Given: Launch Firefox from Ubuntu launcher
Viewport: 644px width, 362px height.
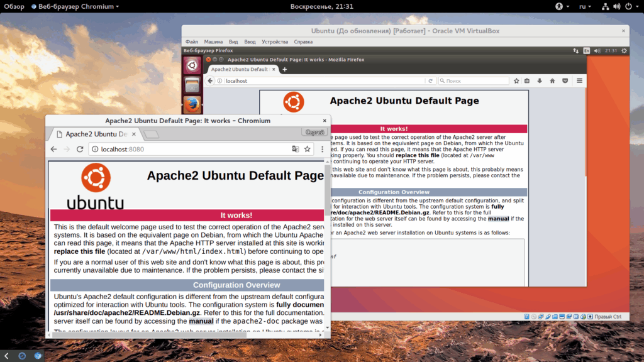Looking at the screenshot, I should click(192, 105).
